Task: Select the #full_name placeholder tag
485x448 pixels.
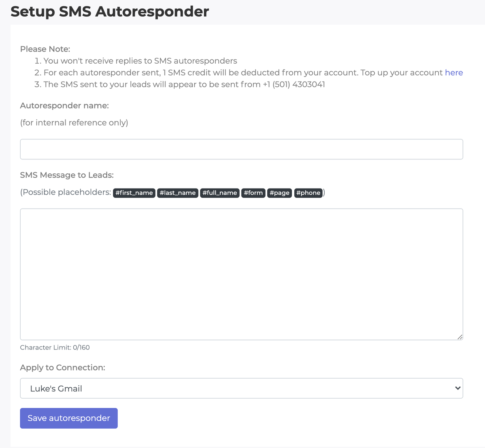Action: pos(220,193)
